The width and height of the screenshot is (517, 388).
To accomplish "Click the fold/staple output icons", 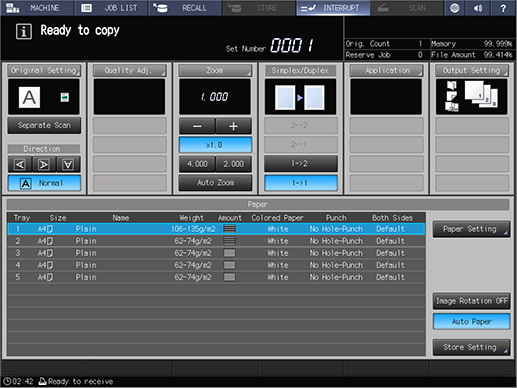I will pyautogui.click(x=451, y=96).
